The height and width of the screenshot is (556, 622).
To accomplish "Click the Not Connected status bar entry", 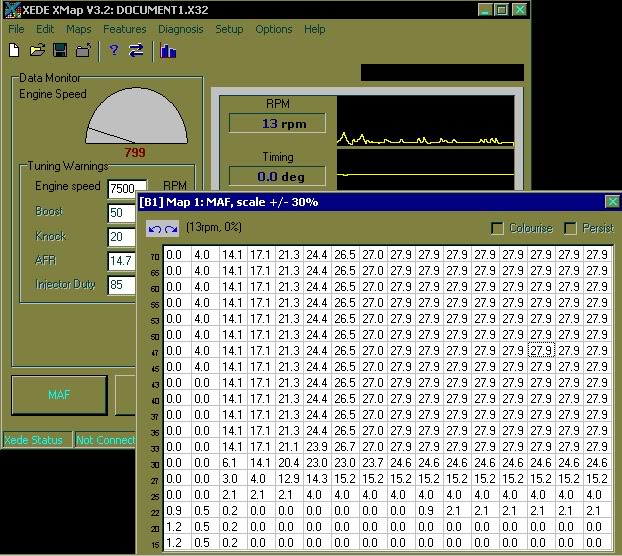I will point(106,440).
